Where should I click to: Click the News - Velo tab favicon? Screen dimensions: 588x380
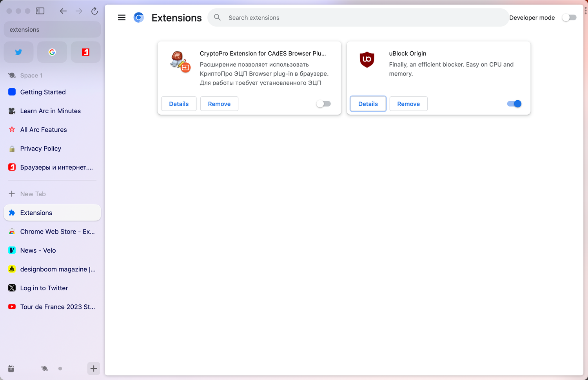click(x=12, y=250)
